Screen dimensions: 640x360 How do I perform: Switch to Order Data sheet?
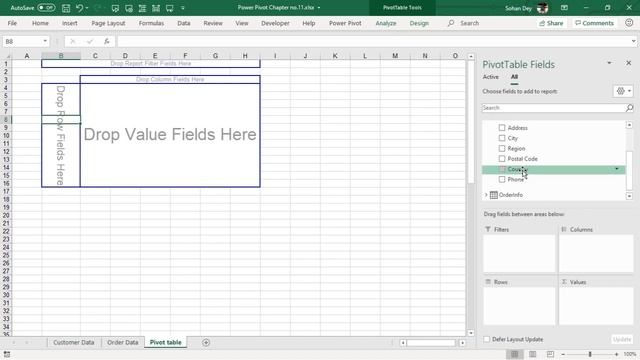pyautogui.click(x=123, y=342)
